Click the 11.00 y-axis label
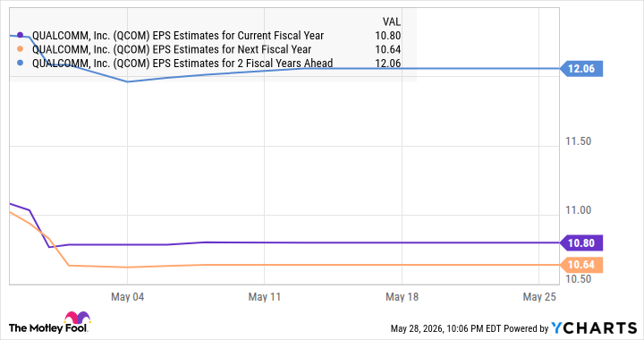The width and height of the screenshot is (644, 340). click(579, 210)
